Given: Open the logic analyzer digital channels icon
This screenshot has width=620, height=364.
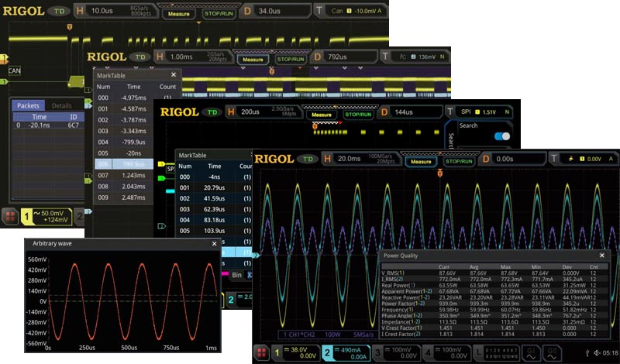Looking at the screenshot, I should 497,353.
